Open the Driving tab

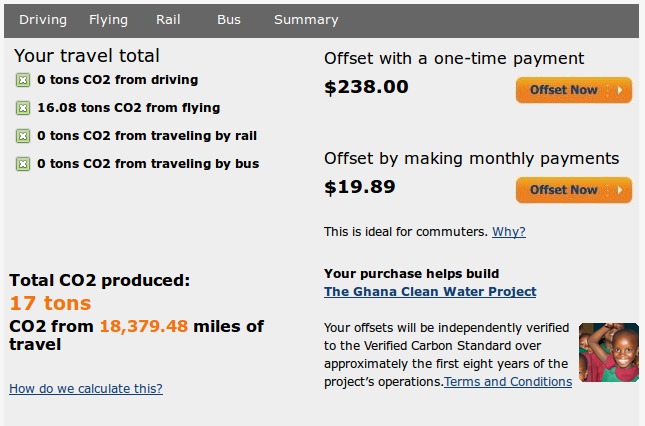[43, 19]
